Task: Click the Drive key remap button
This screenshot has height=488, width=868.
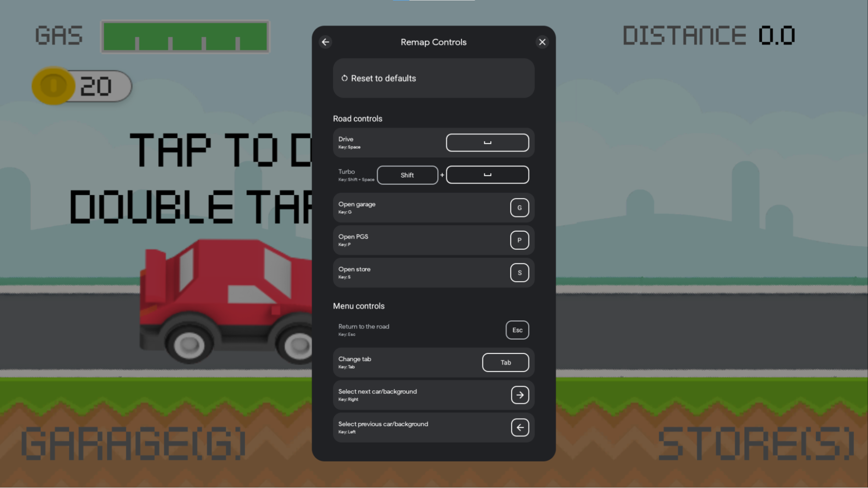Action: (488, 142)
